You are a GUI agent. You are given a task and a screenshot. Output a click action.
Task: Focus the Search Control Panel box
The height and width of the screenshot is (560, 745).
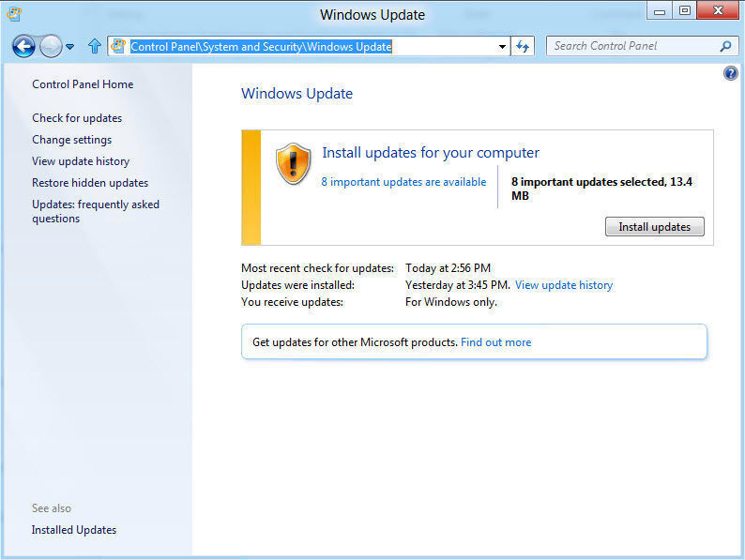pyautogui.click(x=642, y=46)
